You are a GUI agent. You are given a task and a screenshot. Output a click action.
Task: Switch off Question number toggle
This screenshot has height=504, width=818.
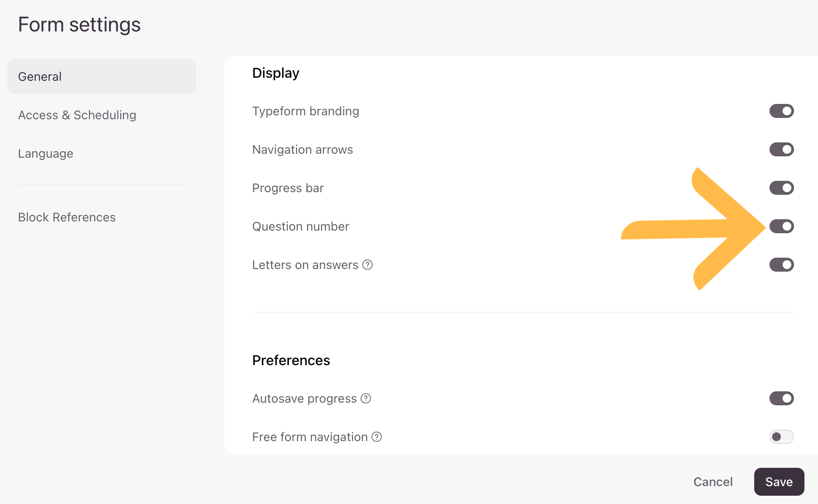click(x=781, y=226)
